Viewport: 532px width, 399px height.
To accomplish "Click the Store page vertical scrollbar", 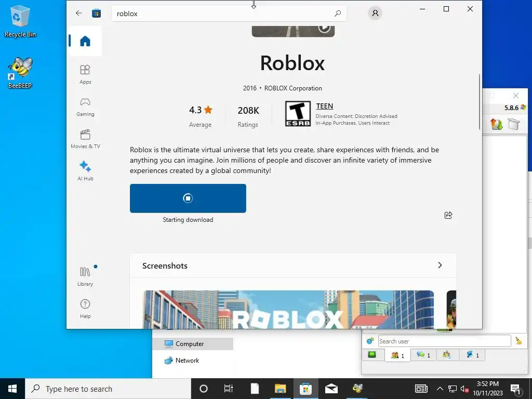I will (480, 101).
